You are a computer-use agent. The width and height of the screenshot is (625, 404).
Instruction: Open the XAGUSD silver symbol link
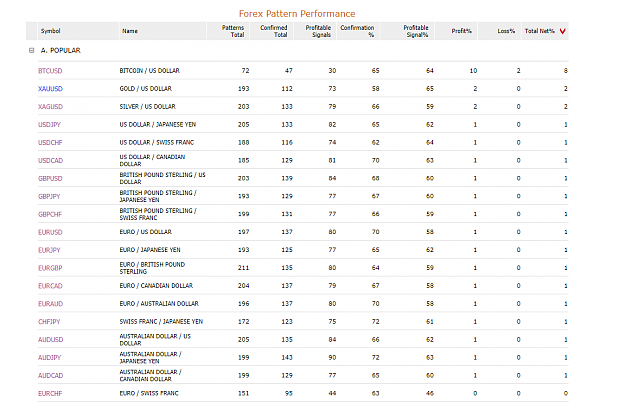point(50,107)
